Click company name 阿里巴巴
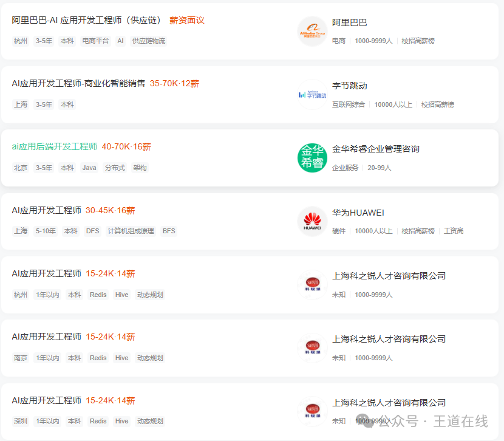 349,22
